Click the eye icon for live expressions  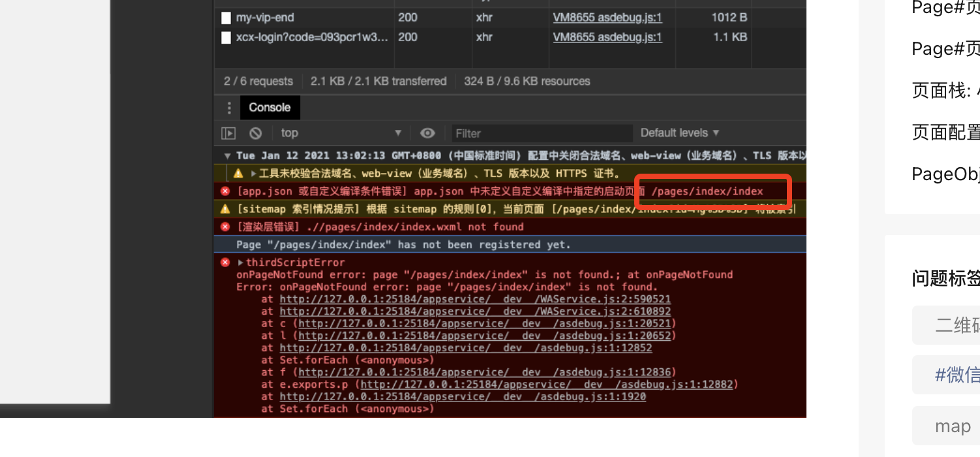[x=427, y=133]
